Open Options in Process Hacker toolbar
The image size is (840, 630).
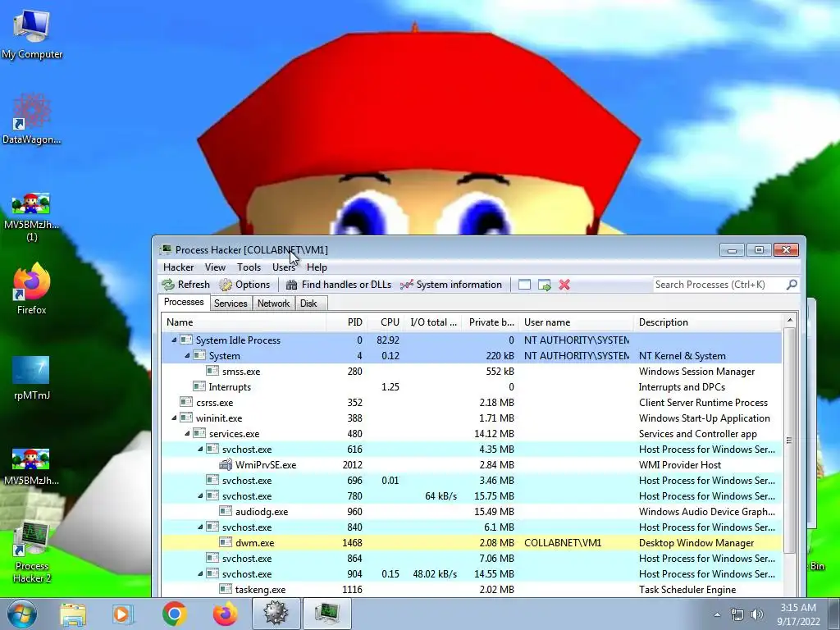click(x=244, y=285)
